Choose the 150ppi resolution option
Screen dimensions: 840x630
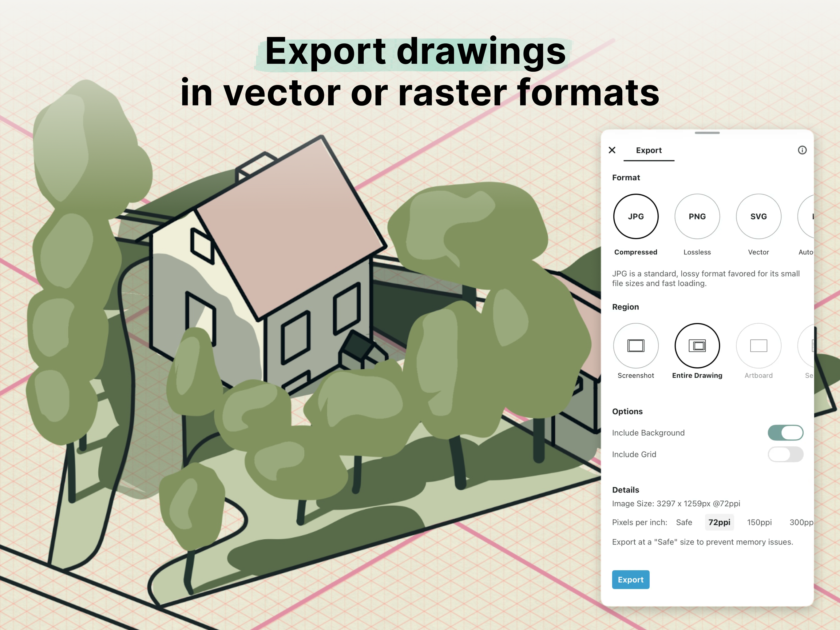pyautogui.click(x=759, y=522)
